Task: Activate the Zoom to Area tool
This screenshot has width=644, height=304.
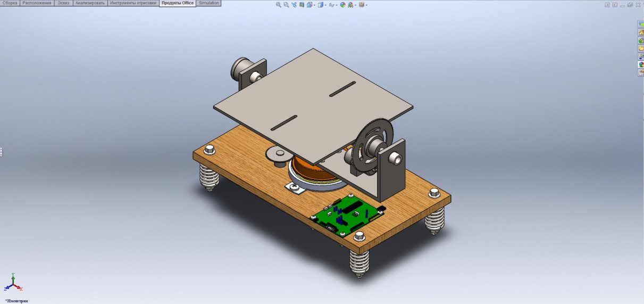Action: (x=286, y=5)
